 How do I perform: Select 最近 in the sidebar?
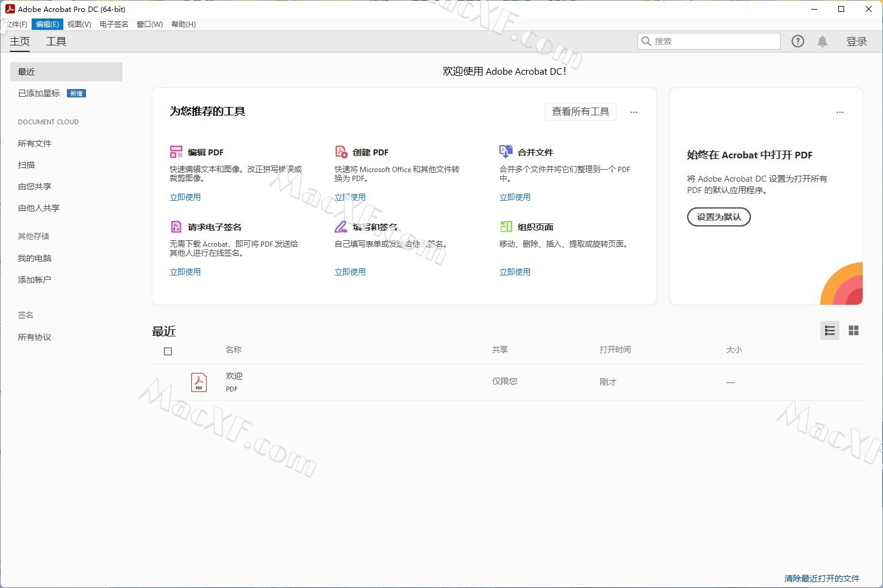66,72
